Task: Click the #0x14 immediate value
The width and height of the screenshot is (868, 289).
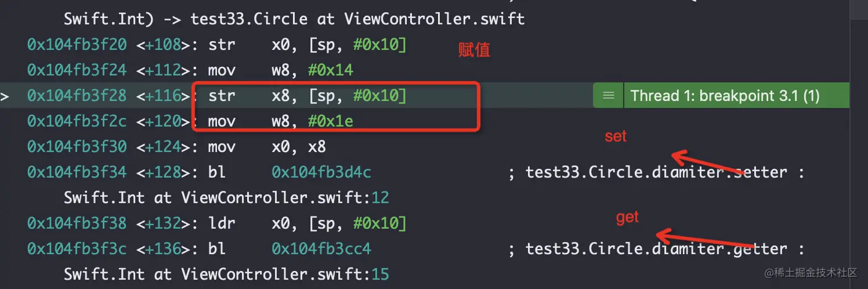Action: [x=331, y=70]
